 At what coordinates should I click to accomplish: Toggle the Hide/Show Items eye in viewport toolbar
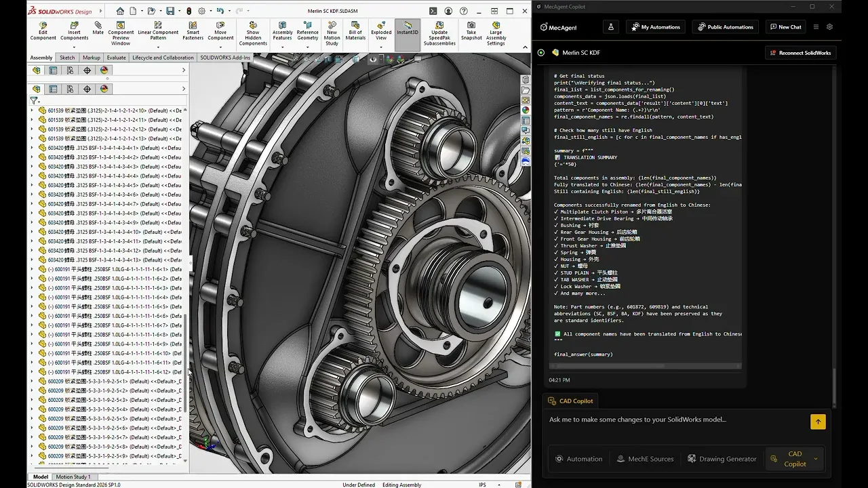pyautogui.click(x=372, y=60)
